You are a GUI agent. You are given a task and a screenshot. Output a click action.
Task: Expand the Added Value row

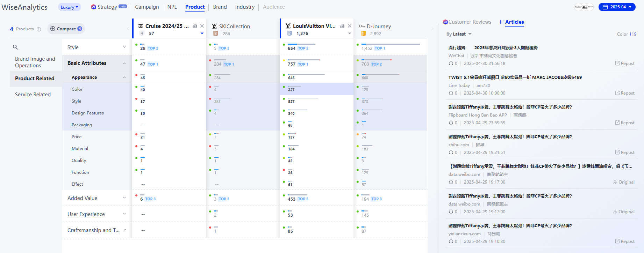point(124,198)
